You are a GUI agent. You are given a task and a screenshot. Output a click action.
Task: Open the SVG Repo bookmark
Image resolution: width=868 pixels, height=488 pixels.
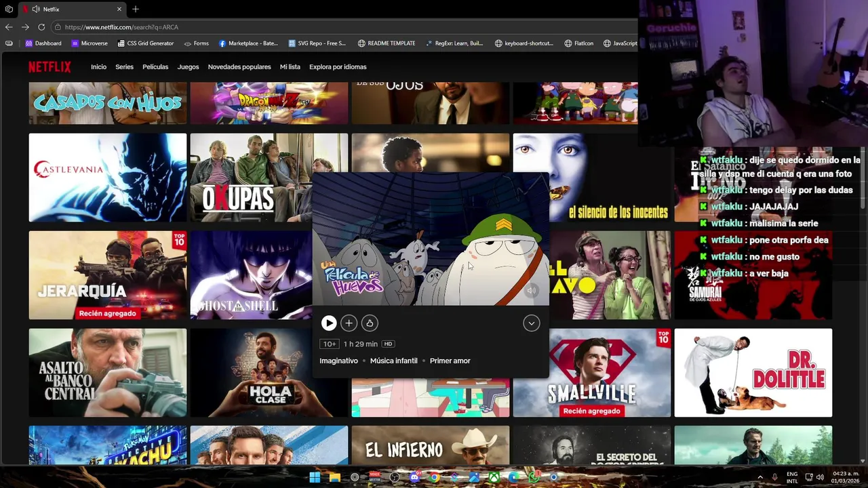point(317,43)
